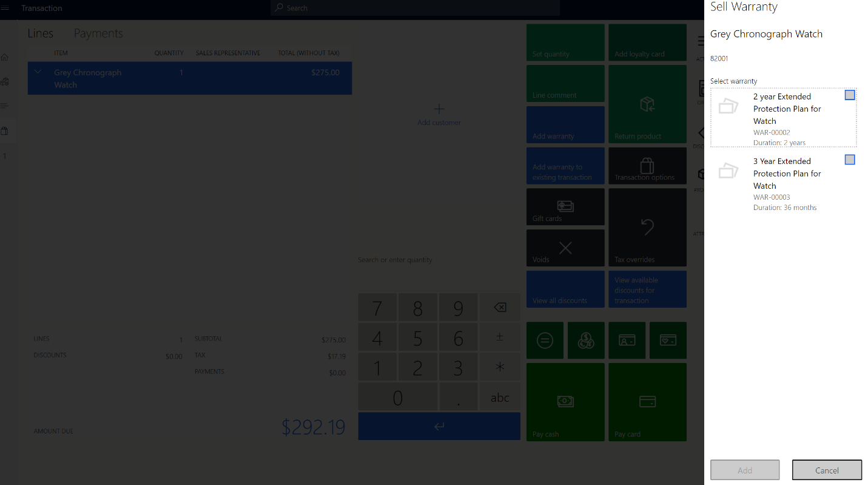Screen dimensions: 868x485
Task: Click numpad key 9
Action: pos(459,308)
